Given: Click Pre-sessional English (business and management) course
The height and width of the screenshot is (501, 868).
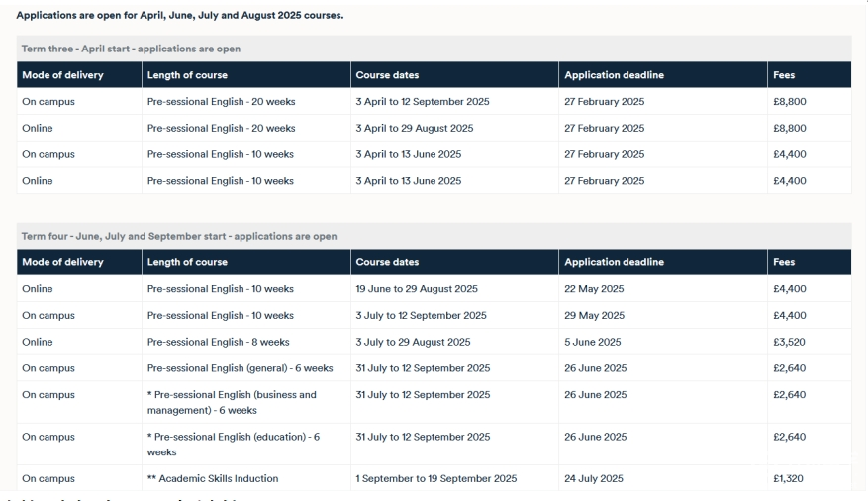Looking at the screenshot, I should 232,402.
